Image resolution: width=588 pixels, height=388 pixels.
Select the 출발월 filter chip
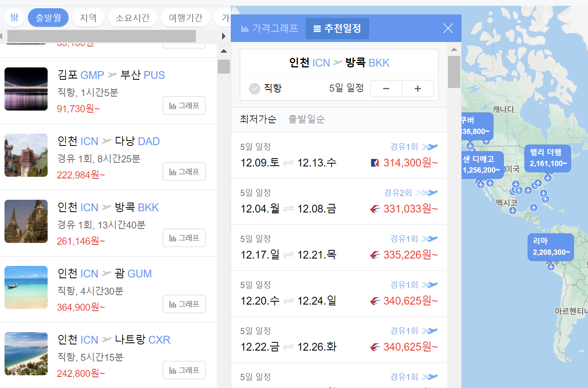[48, 18]
